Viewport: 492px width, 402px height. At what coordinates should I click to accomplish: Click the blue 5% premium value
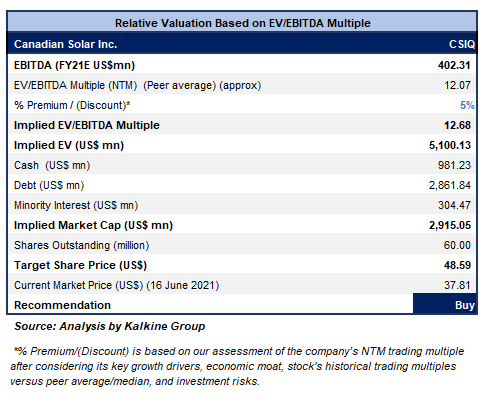(467, 105)
